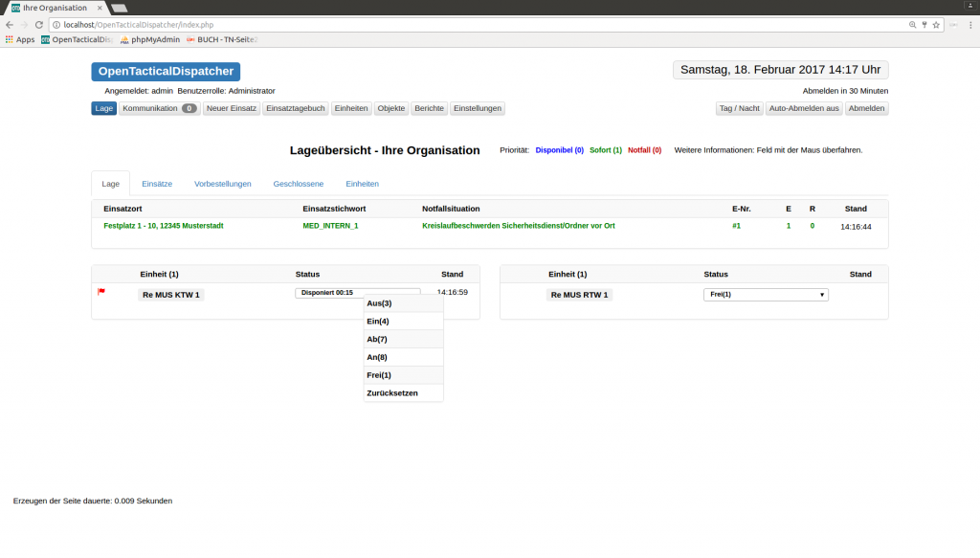Open the phpMyAdmin bookmark
Screen dimensions: 980x558
coord(150,39)
